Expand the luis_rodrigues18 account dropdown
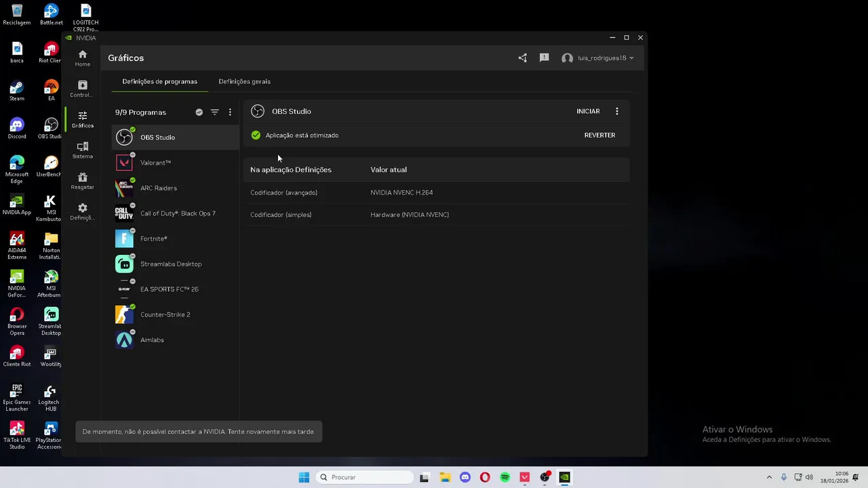This screenshot has width=868, height=488. click(x=597, y=58)
